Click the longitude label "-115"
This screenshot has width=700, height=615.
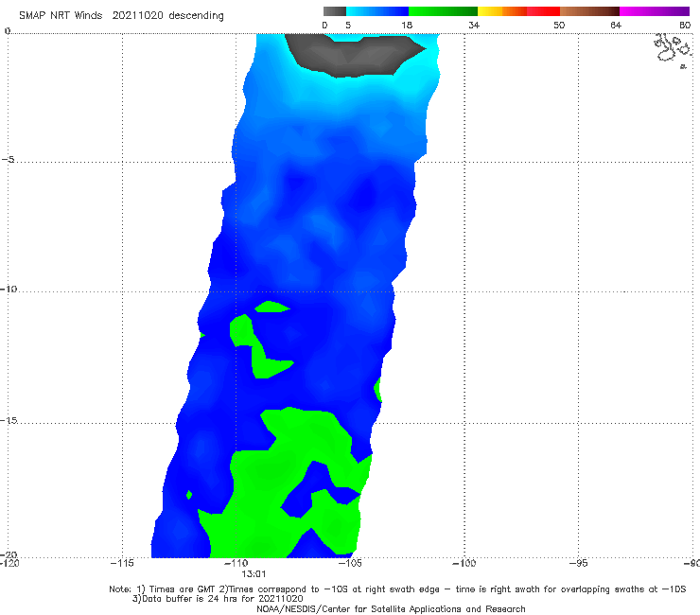point(122,563)
